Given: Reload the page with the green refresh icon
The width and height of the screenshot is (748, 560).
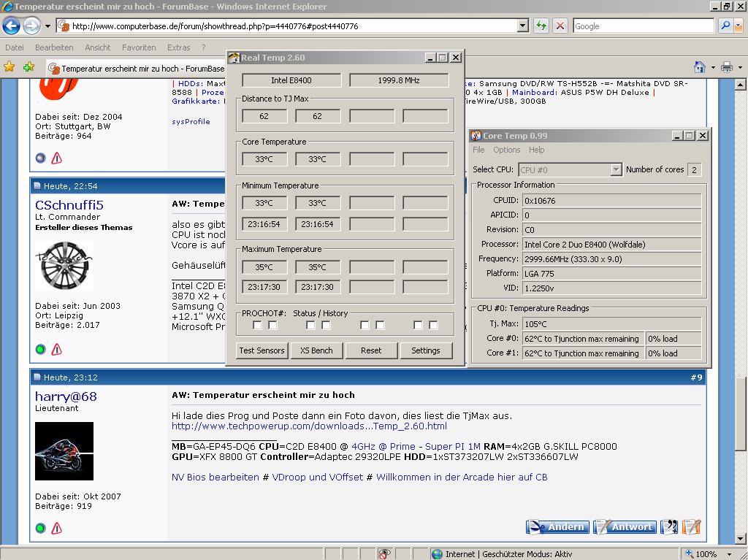Looking at the screenshot, I should [541, 26].
